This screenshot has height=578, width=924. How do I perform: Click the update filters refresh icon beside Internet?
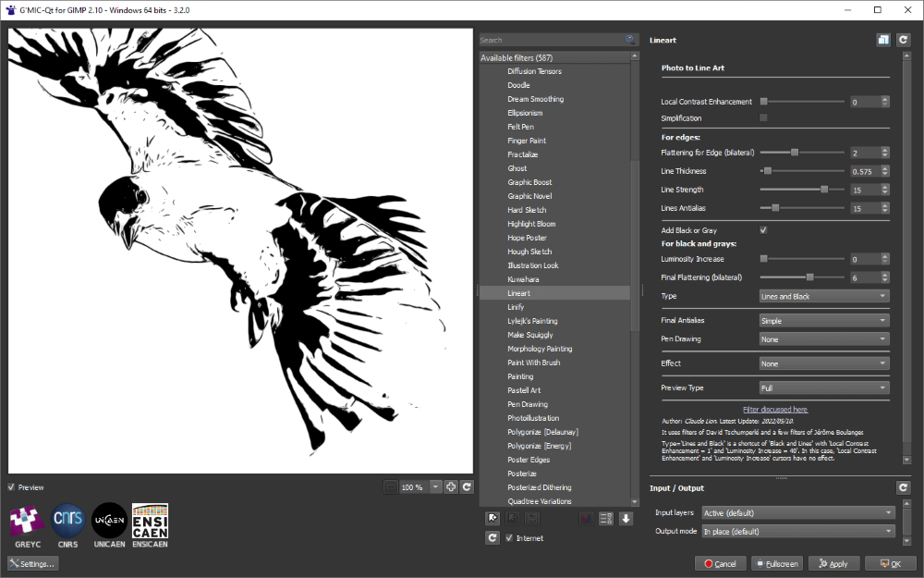[x=493, y=538]
